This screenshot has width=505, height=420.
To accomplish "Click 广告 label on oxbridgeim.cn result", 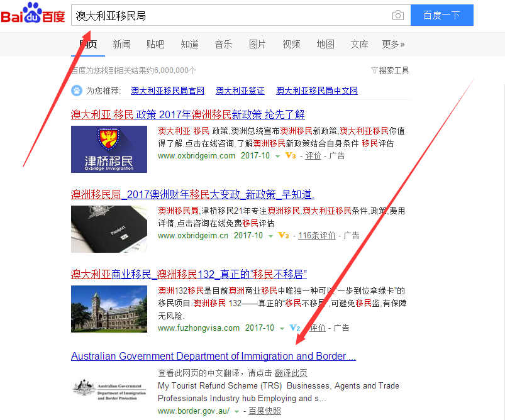I will 352,235.
